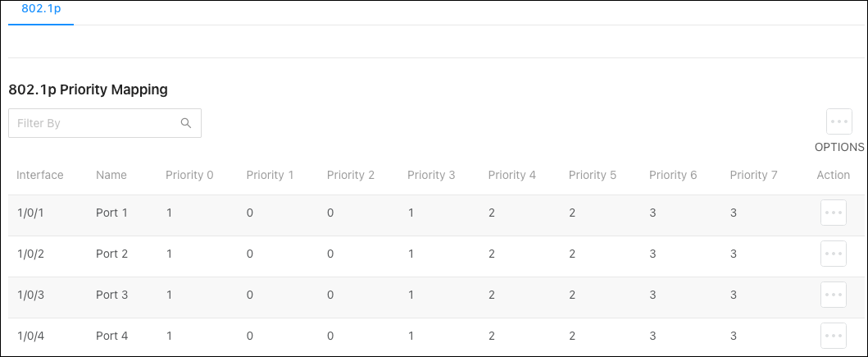Sort by the Interface column header
This screenshot has height=357, width=868.
[40, 175]
